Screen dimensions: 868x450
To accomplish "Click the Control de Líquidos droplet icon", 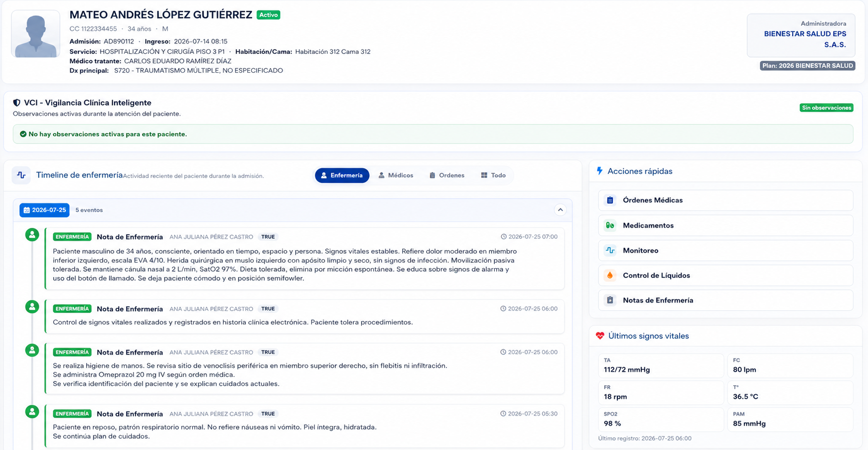I will click(610, 275).
